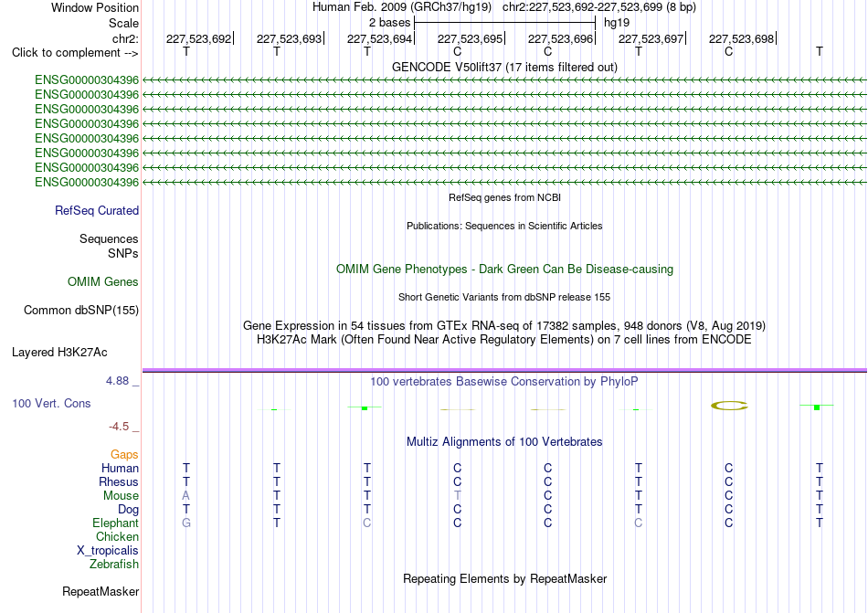Open the 'H3K27Ac Mark' ENCODE track title
The width and height of the screenshot is (868, 613).
point(504,339)
